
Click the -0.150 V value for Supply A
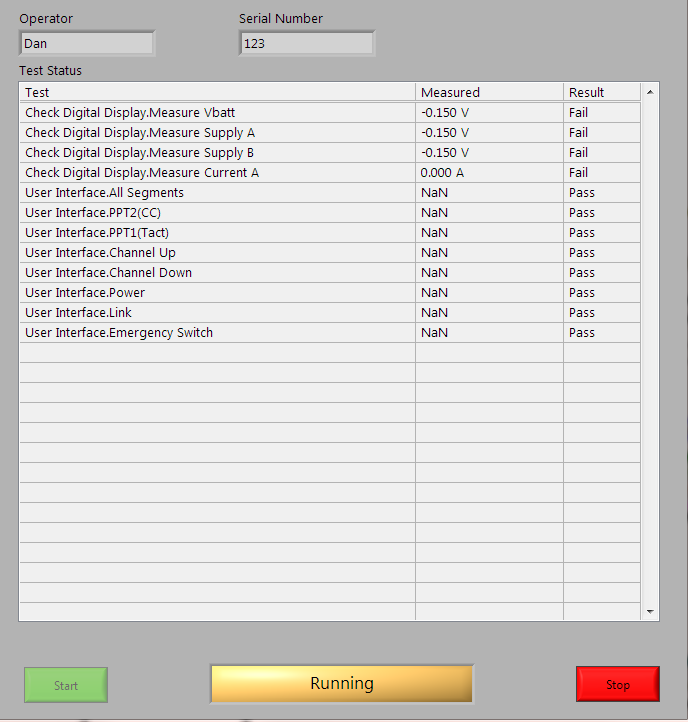tap(445, 133)
